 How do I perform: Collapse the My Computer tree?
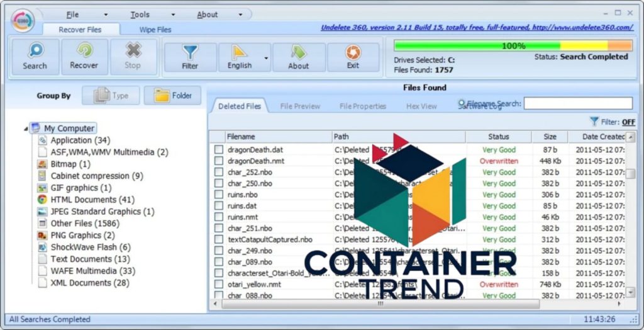pos(25,129)
